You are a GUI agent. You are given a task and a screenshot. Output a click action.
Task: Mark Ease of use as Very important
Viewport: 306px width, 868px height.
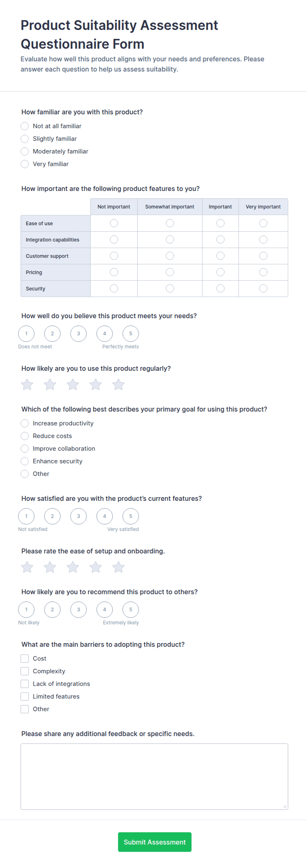point(263,223)
